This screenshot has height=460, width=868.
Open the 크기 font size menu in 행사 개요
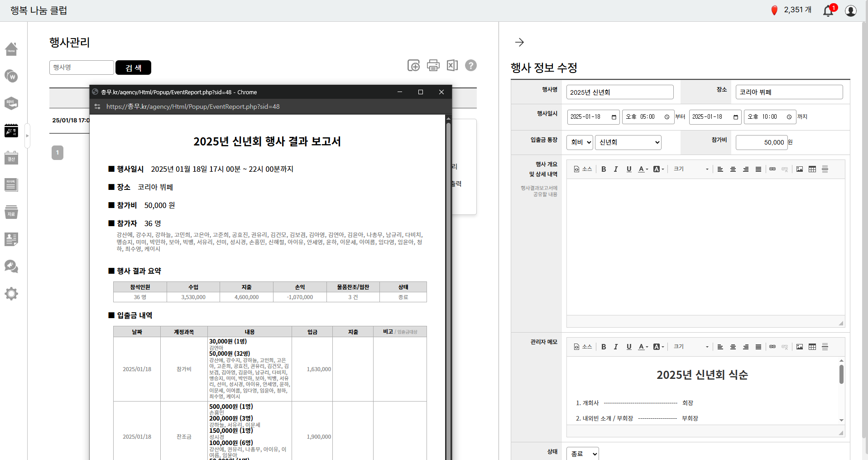coord(691,169)
